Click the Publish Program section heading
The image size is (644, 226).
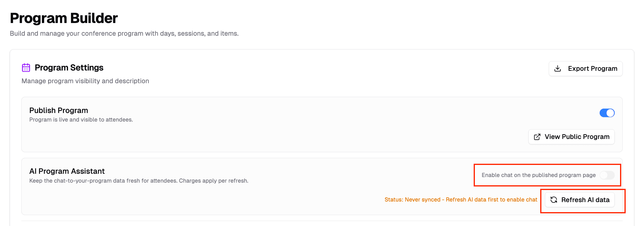click(x=59, y=110)
